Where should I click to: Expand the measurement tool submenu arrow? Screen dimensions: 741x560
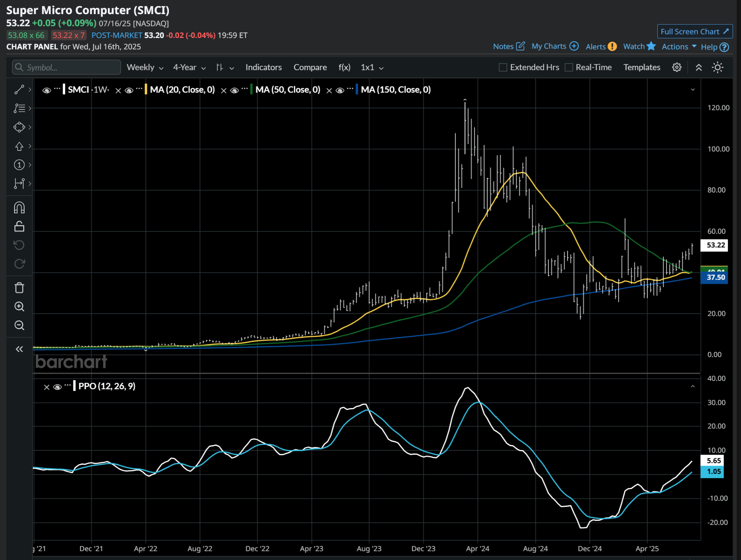[x=30, y=184]
